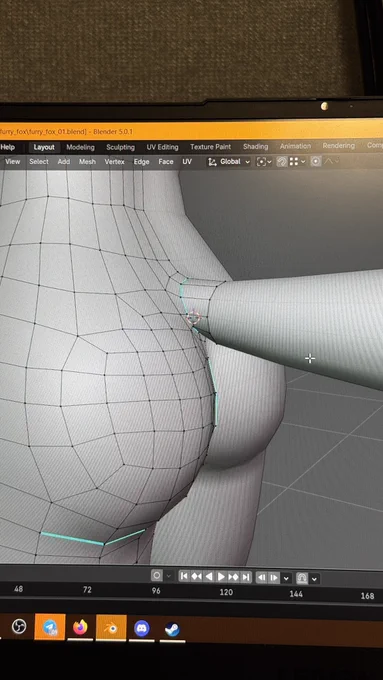Open the Face menu
This screenshot has width=383, height=680.
tap(166, 161)
